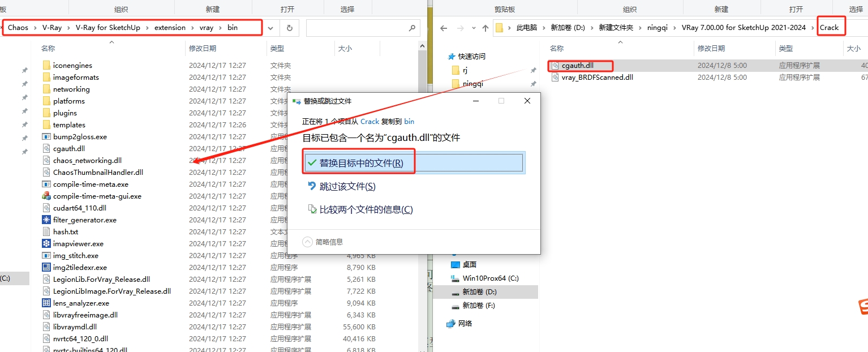Select the lens_analyzer.exe file icon

tap(46, 303)
